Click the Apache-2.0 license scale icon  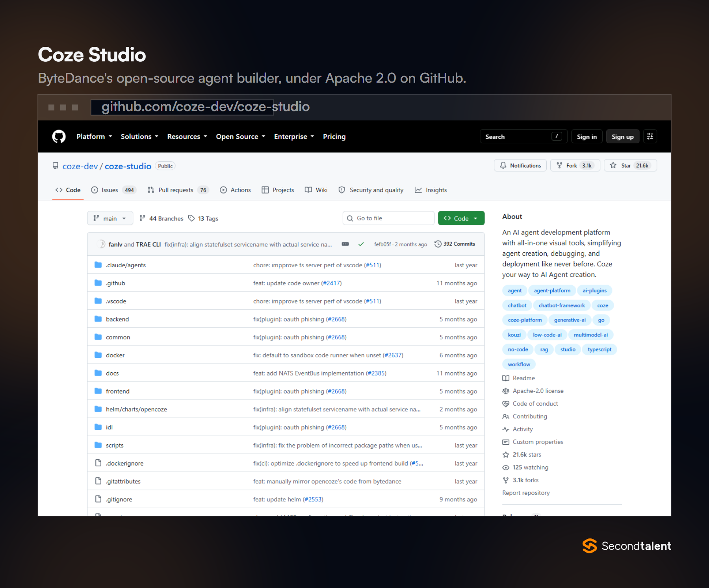(x=506, y=391)
